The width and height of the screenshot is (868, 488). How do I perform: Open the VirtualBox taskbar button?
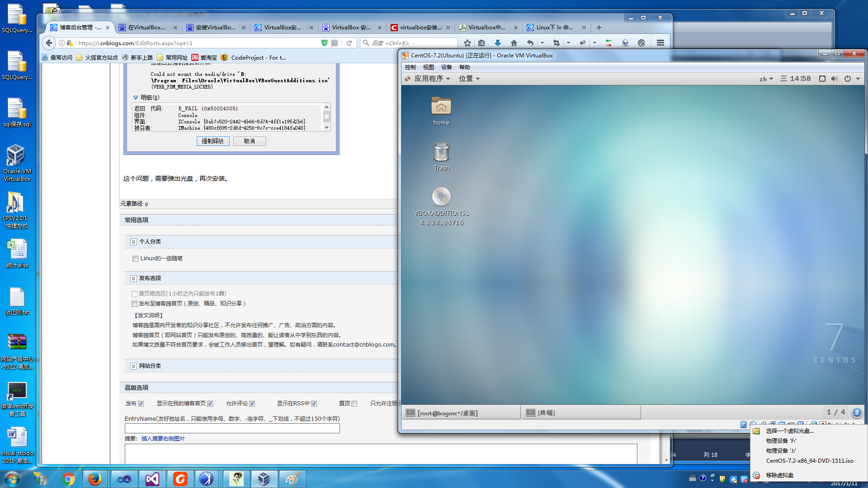[x=264, y=479]
